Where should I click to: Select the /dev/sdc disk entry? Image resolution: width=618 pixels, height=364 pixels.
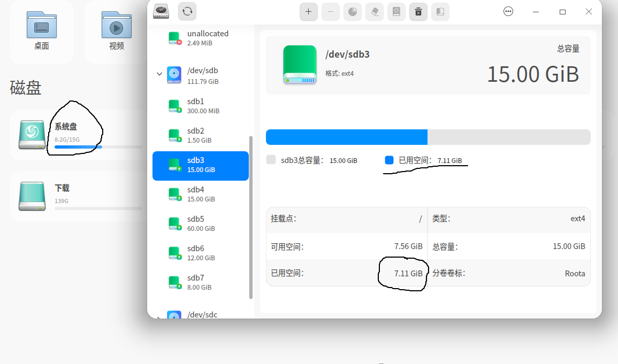[201, 314]
